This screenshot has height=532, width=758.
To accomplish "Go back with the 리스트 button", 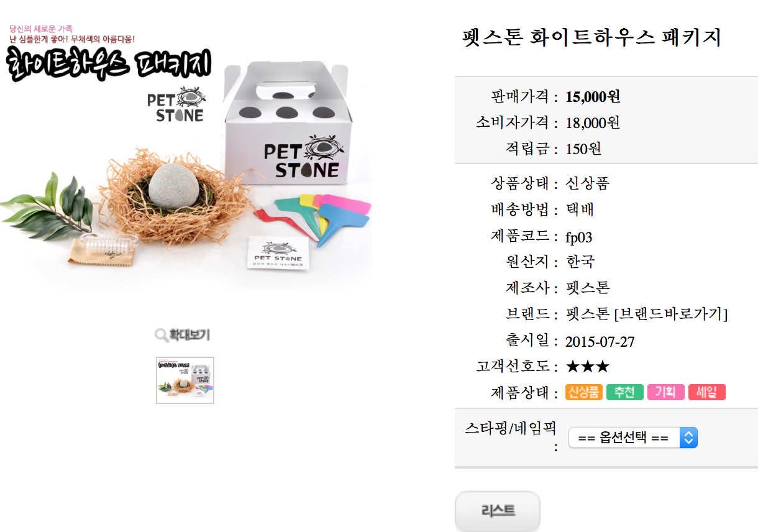I will point(497,511).
